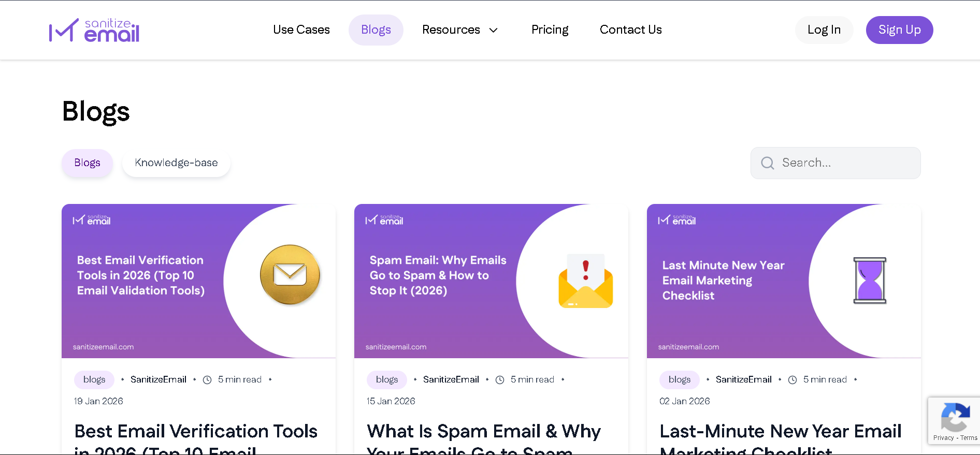Open Use Cases in navigation

tap(301, 30)
